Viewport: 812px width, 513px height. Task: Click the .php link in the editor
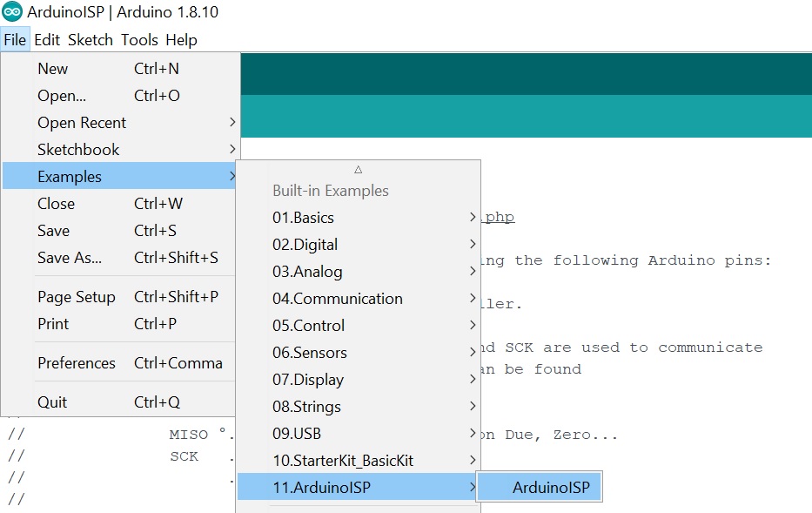(x=498, y=217)
